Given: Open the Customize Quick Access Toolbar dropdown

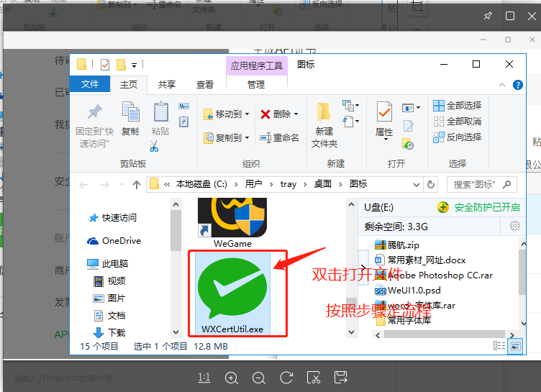Looking at the screenshot, I should pyautogui.click(x=134, y=65).
